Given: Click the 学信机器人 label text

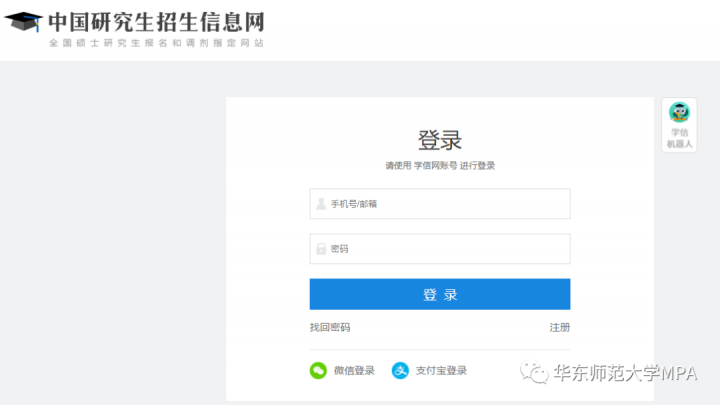Looking at the screenshot, I should pos(679,138).
